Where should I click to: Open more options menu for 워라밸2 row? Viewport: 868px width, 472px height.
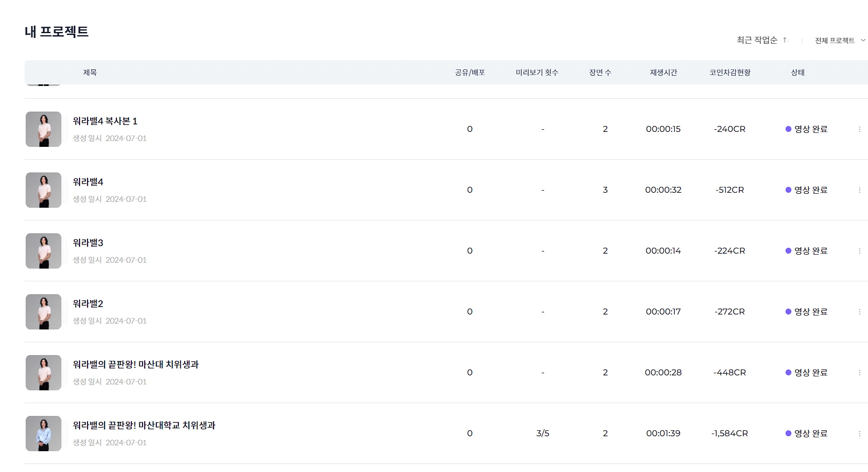click(x=859, y=312)
